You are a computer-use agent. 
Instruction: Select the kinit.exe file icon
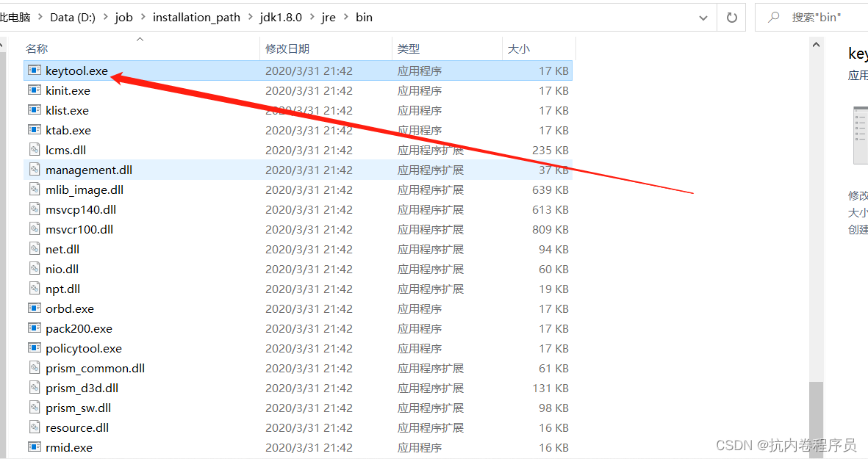35,90
